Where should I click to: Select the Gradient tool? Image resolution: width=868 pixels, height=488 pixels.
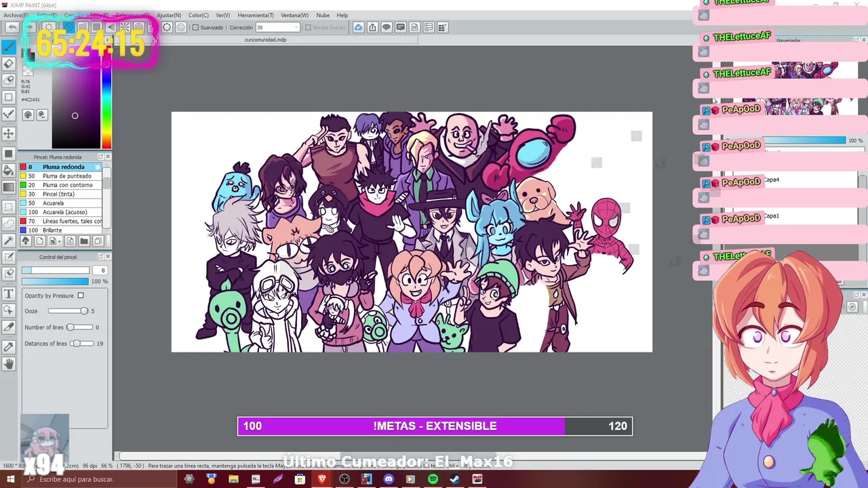[8, 187]
